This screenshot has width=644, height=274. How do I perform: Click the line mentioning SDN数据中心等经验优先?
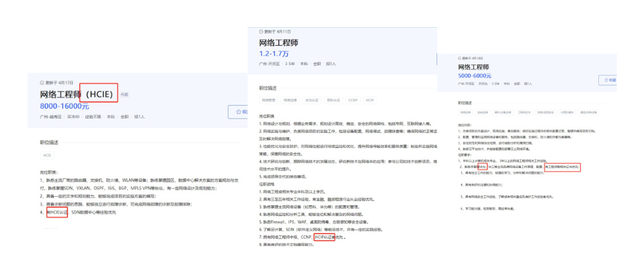(x=78, y=212)
